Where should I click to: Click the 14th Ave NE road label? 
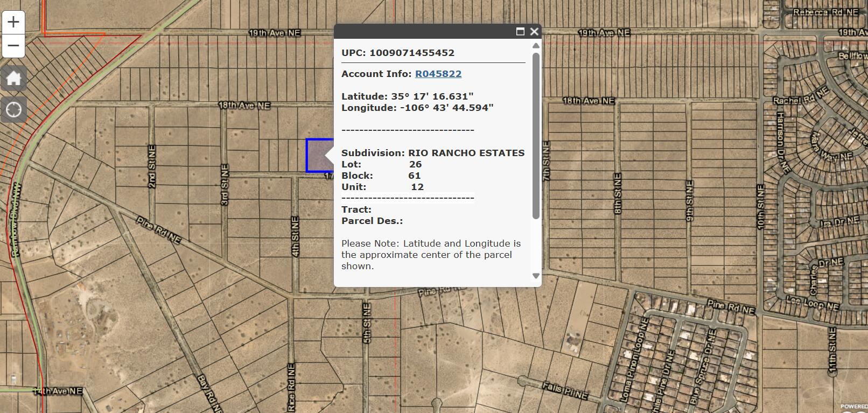pos(58,391)
